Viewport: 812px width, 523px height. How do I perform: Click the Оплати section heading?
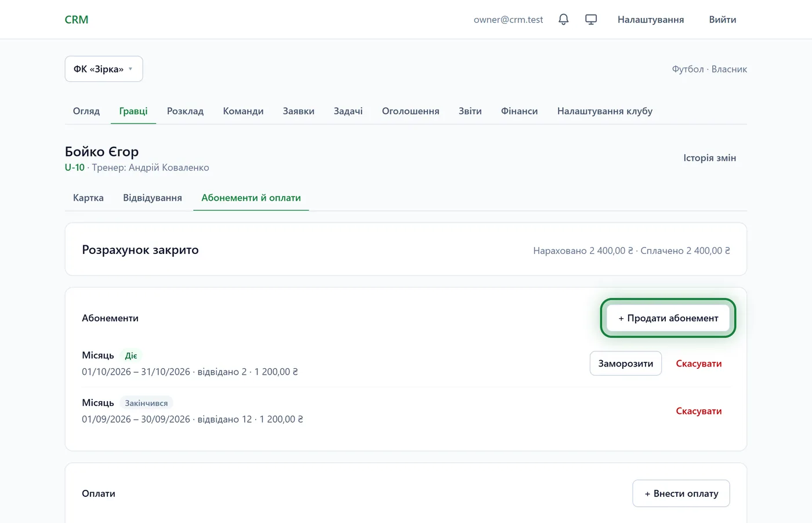(x=99, y=493)
